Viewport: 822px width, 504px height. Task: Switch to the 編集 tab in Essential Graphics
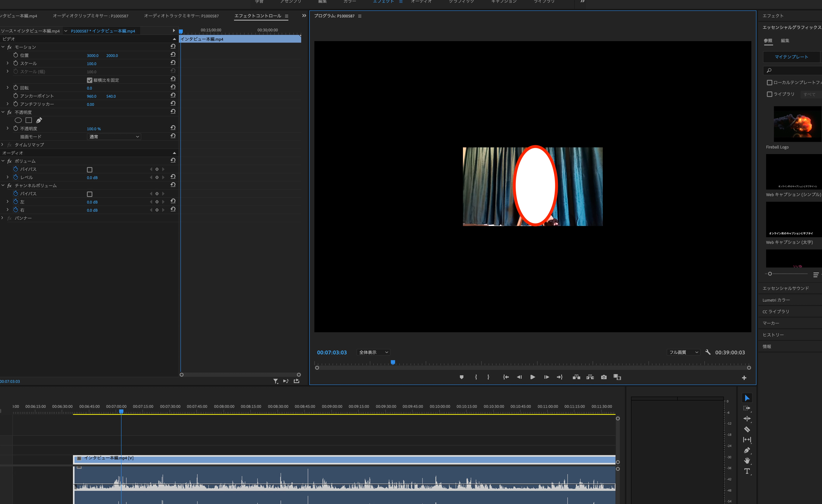point(785,41)
